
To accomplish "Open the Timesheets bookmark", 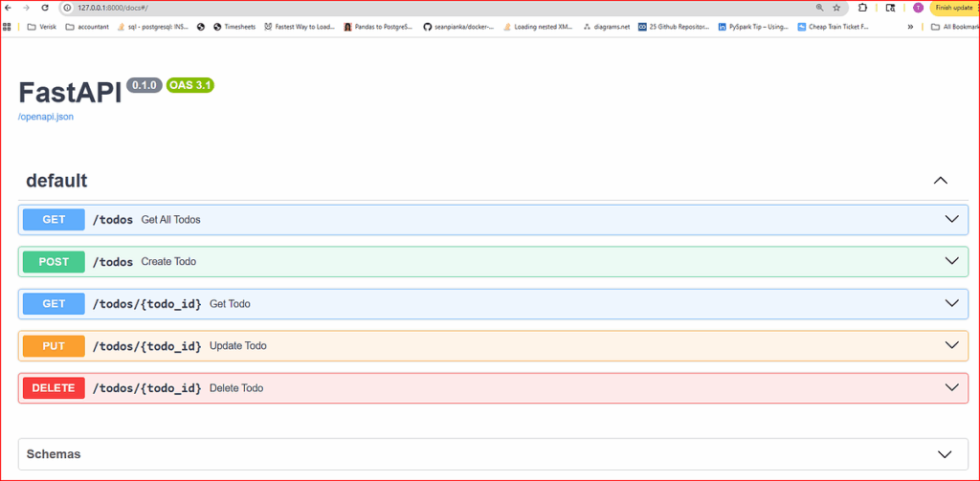I will (234, 27).
